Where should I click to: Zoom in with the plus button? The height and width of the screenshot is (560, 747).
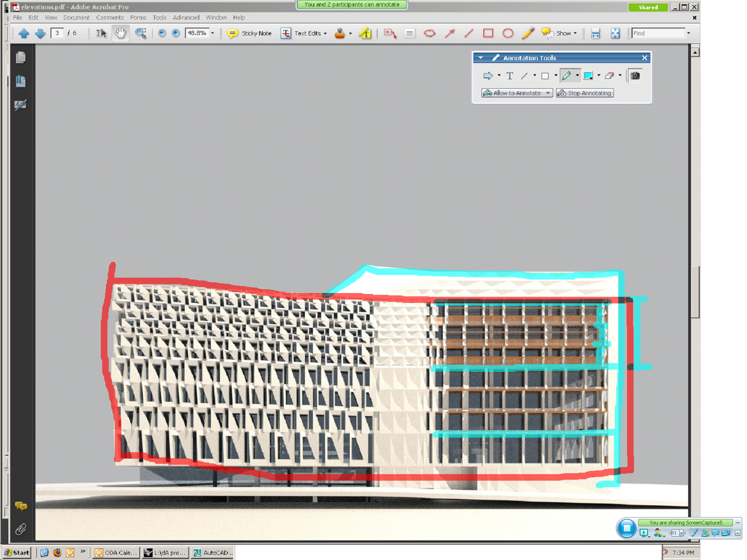(176, 33)
